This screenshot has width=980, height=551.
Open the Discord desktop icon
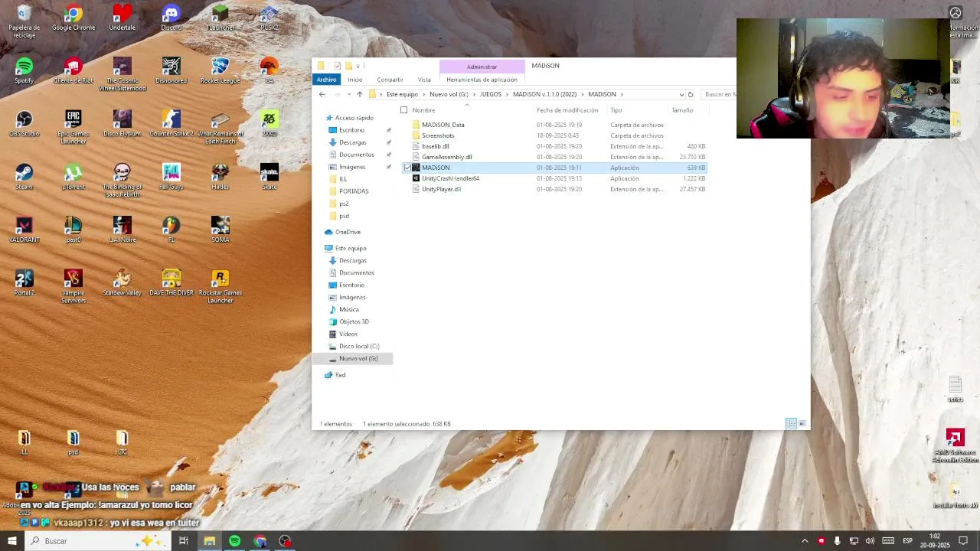coord(171,18)
